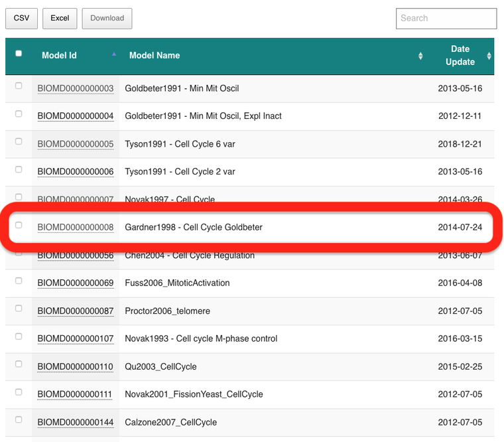Tick the checkbox beside Calzone2007_CellCycle
504x442 pixels.
point(19,419)
